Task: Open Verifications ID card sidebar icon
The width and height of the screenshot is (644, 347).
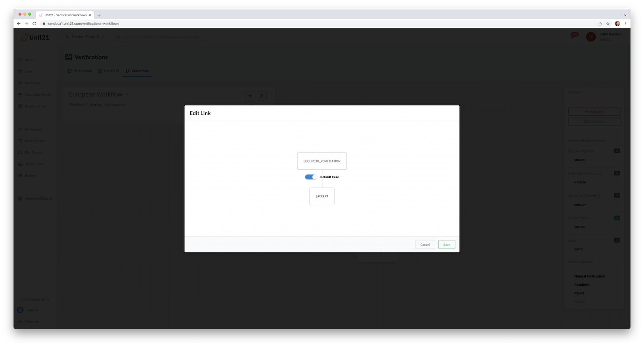Action: tap(20, 164)
